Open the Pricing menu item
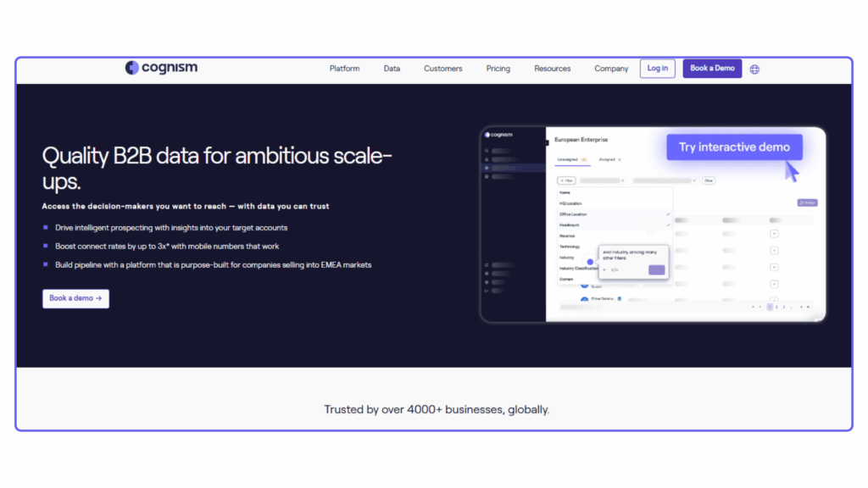 click(498, 69)
